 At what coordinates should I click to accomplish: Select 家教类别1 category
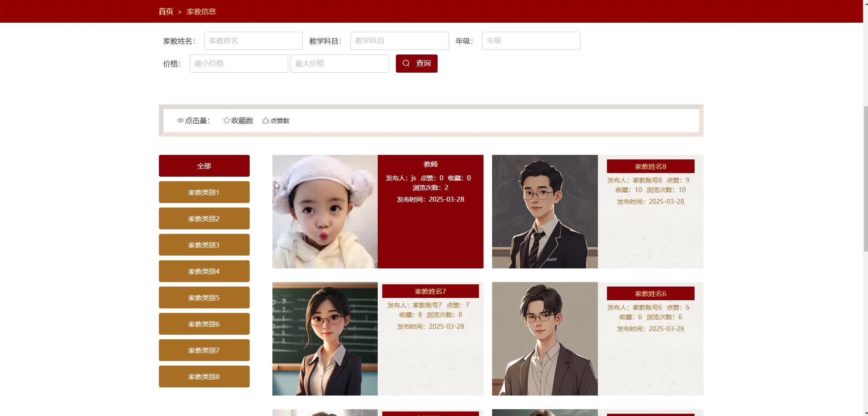[204, 192]
